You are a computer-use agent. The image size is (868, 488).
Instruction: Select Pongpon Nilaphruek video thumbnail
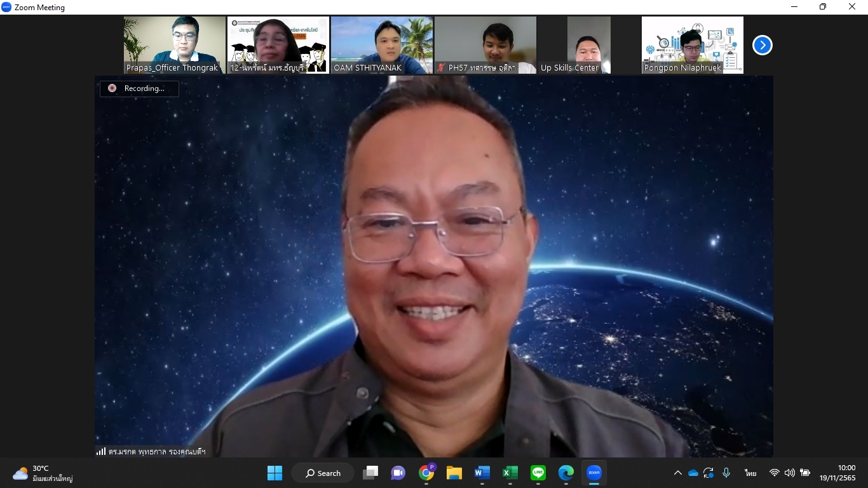tap(693, 45)
